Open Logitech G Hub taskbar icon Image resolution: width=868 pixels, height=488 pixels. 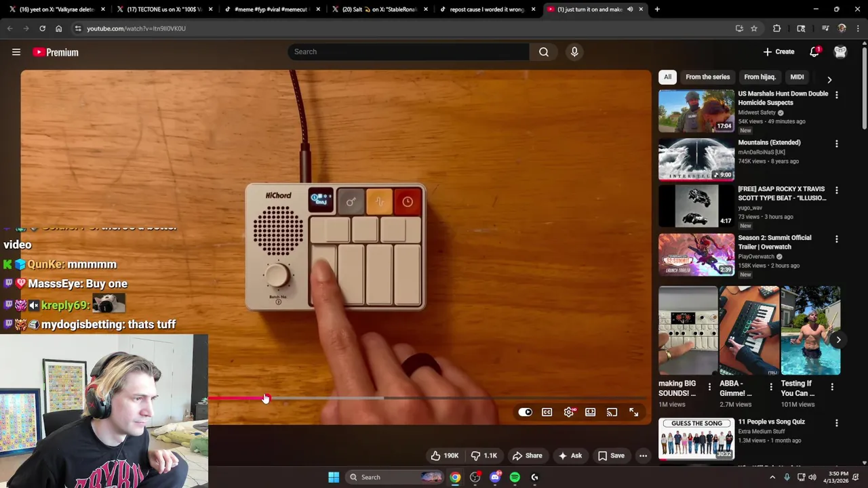tap(534, 477)
